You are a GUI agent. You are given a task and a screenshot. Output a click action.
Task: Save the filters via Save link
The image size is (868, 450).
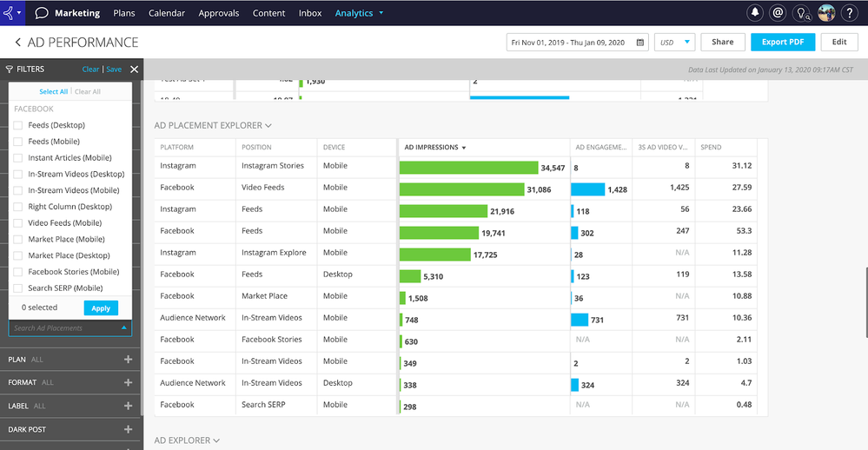click(114, 69)
